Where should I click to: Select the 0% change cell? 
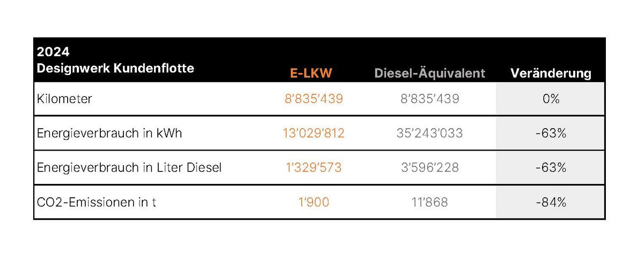click(x=551, y=99)
